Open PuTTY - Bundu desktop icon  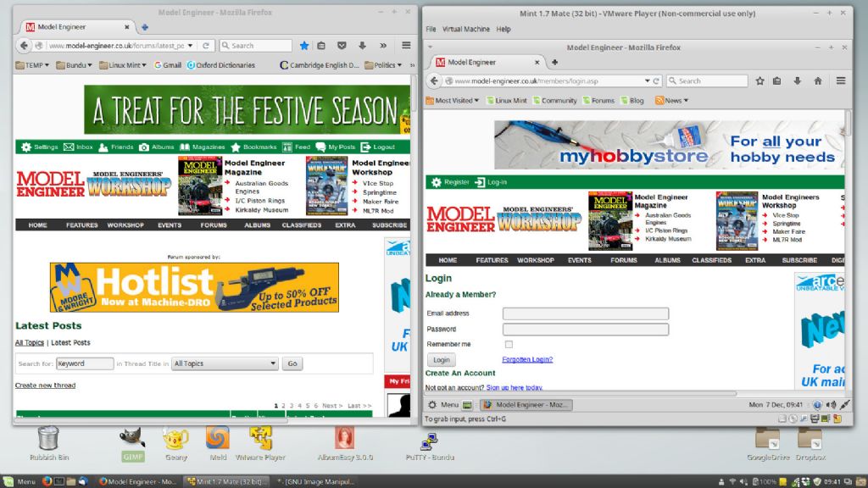coord(430,446)
